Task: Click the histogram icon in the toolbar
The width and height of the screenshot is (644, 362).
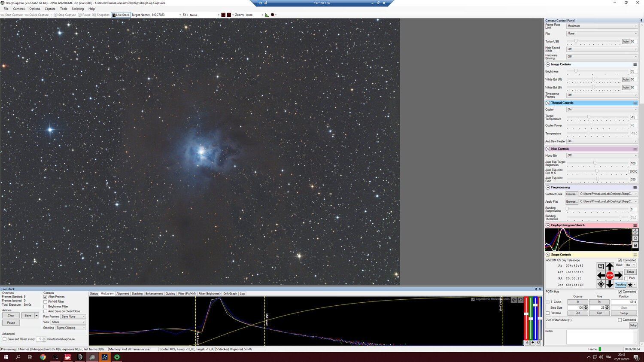Action: click(267, 15)
